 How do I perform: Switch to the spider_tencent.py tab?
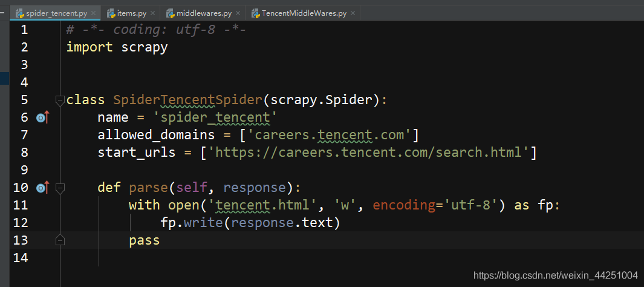(x=56, y=13)
